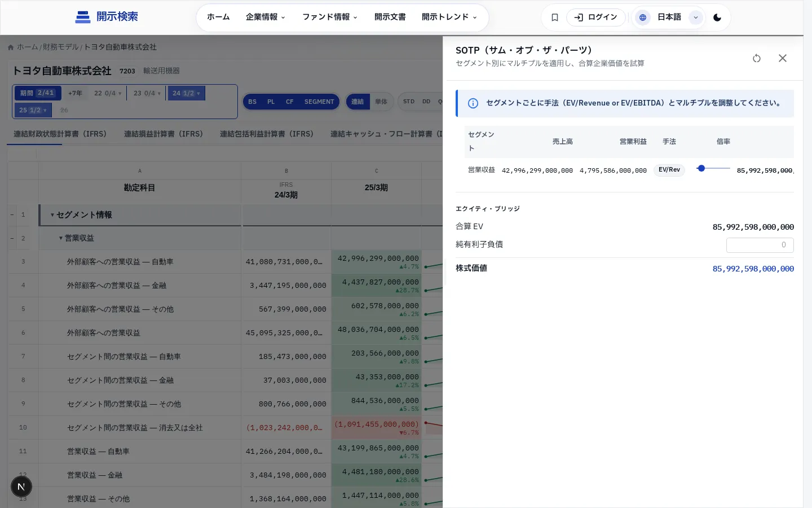Viewport: 812px width, 508px height.
Task: Click the globe language icon
Action: point(642,17)
